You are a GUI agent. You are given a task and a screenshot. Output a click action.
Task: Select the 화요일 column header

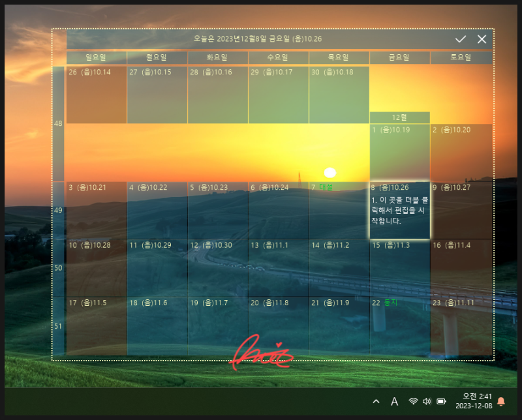(x=218, y=57)
